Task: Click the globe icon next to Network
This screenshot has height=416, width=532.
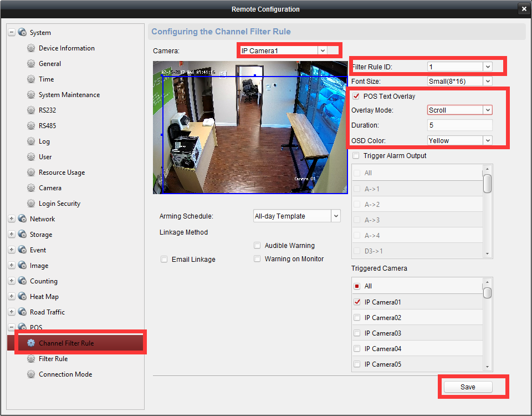Action: coord(22,219)
